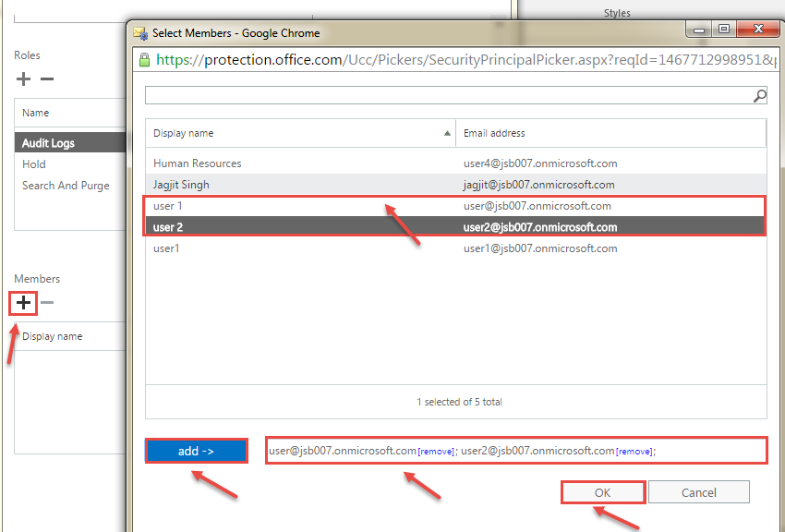Viewport: 785px width, 532px height.
Task: Click the padlock icon in address bar
Action: 143,60
